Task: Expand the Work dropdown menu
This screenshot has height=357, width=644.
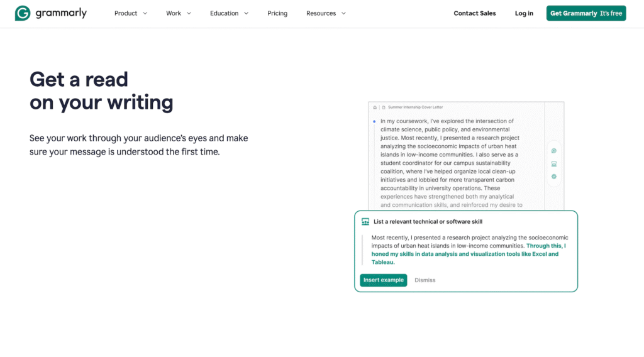Action: point(179,13)
